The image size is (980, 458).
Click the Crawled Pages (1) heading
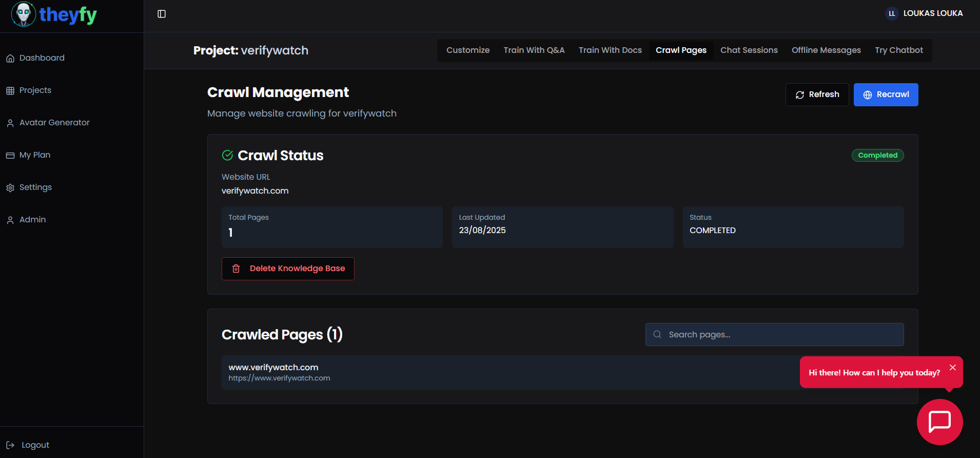click(x=282, y=335)
